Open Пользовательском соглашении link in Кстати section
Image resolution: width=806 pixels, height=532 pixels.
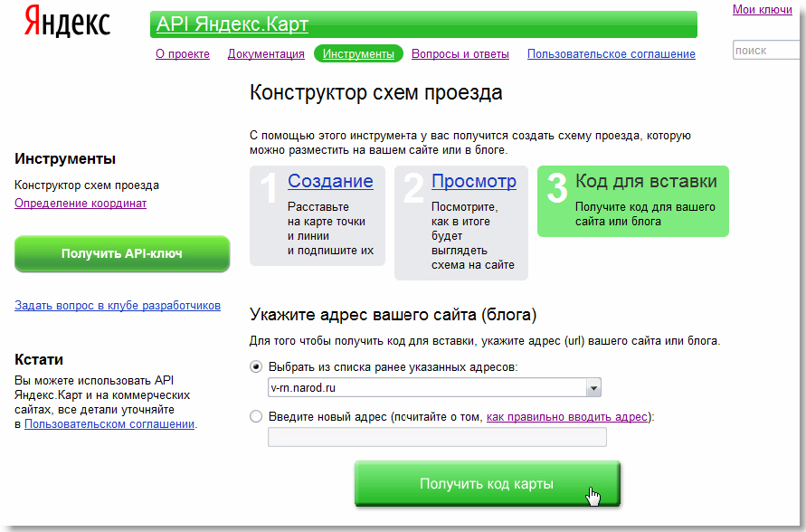pos(109,424)
